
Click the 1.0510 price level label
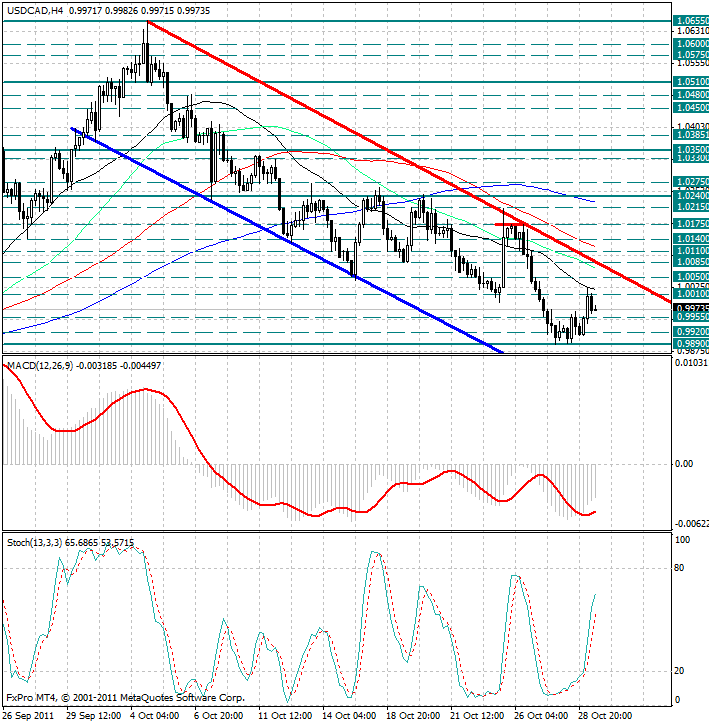(x=691, y=82)
